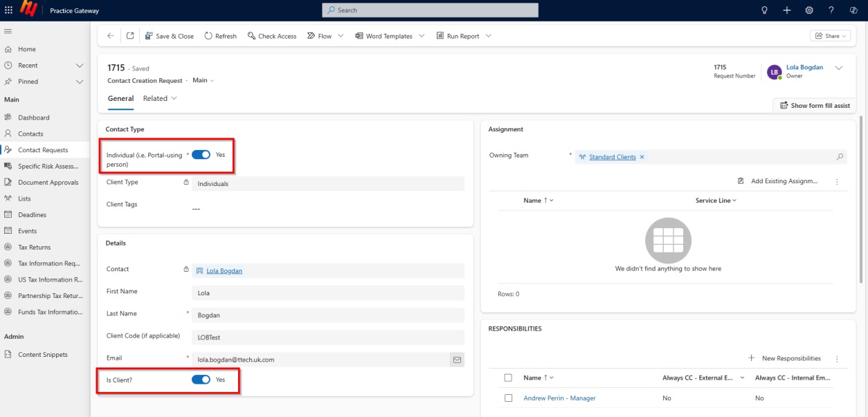This screenshot has height=417, width=868.
Task: Check the Andrew Perrin row checkbox
Action: tap(508, 398)
